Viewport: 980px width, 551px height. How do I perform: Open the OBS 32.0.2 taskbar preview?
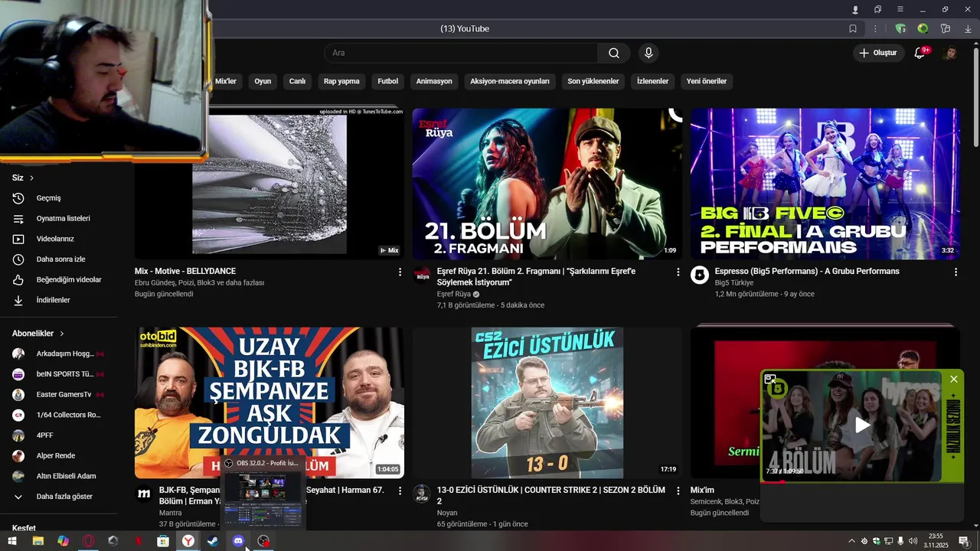(263, 494)
